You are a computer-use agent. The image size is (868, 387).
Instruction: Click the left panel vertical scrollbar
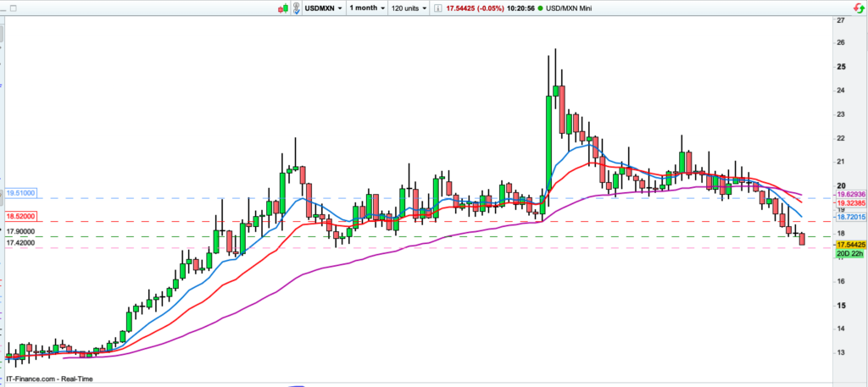tap(2, 34)
